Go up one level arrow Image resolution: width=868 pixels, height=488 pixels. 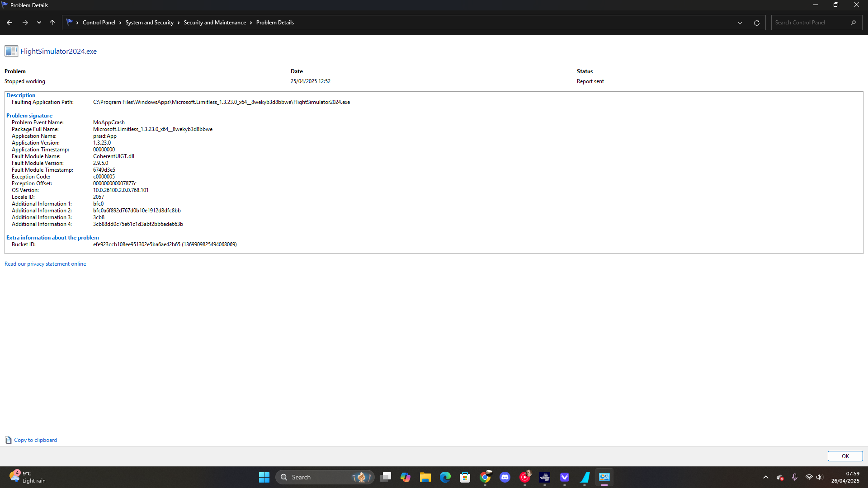coord(52,23)
